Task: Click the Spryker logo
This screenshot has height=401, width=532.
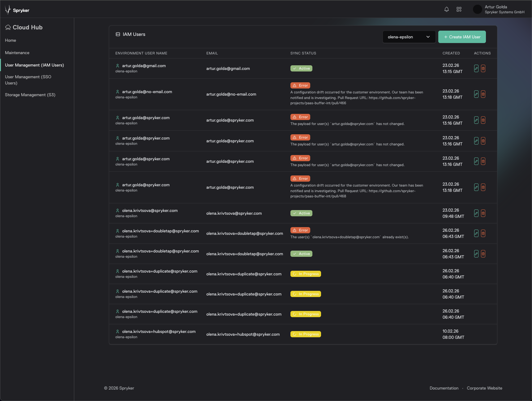Action: (x=17, y=10)
